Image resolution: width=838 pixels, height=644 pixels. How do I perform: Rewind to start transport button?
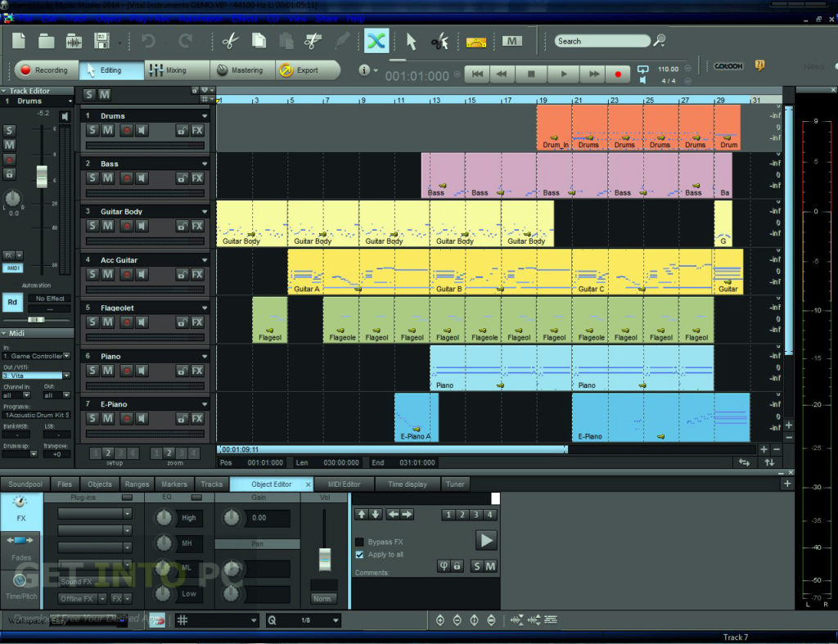[x=477, y=74]
